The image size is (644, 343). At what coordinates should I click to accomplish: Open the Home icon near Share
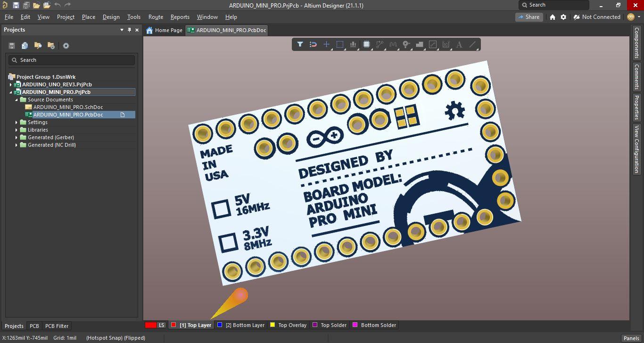(553, 17)
